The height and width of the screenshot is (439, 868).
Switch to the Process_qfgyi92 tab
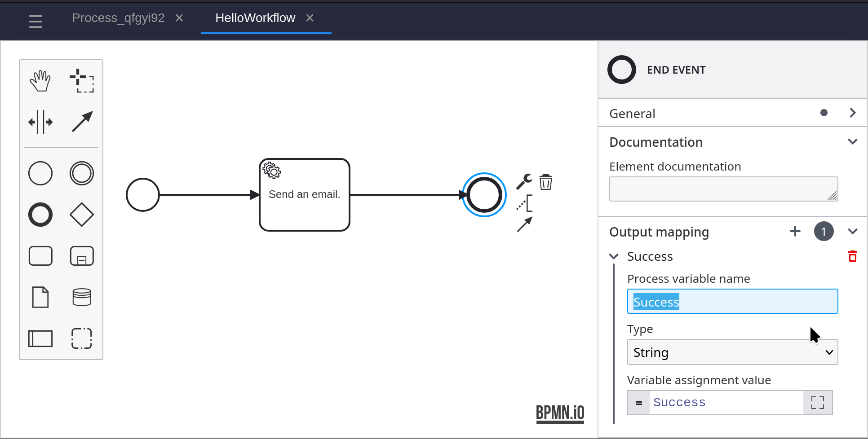(x=119, y=18)
